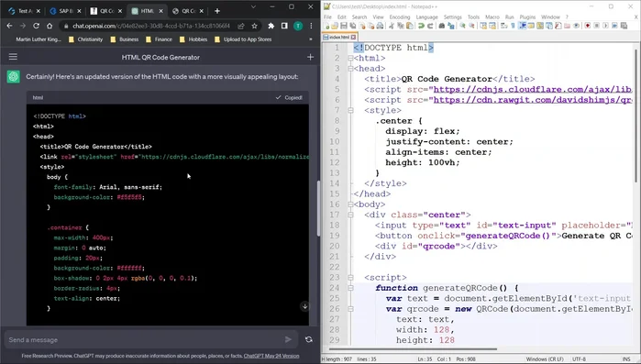This screenshot has height=364, width=641.
Task: Click the Copied button on the code block
Action: pyautogui.click(x=289, y=97)
